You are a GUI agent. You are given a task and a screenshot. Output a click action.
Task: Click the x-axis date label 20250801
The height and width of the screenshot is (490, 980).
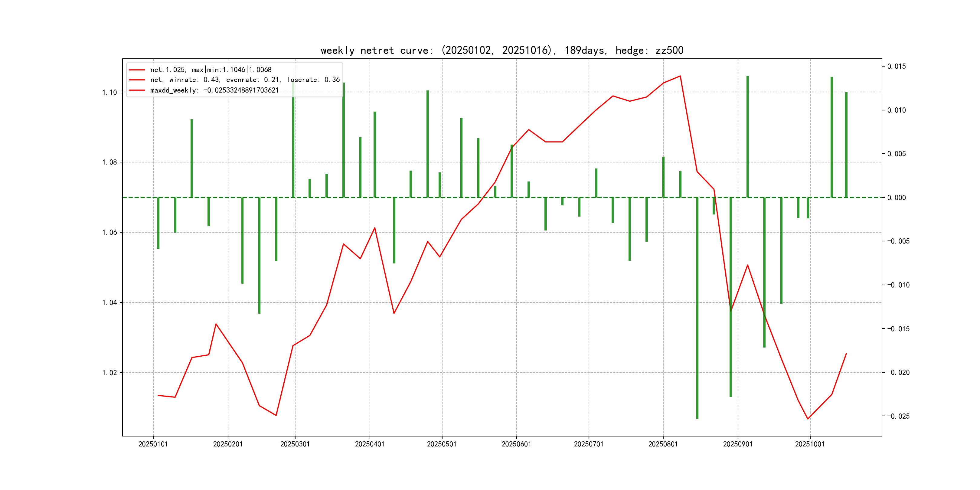663,444
